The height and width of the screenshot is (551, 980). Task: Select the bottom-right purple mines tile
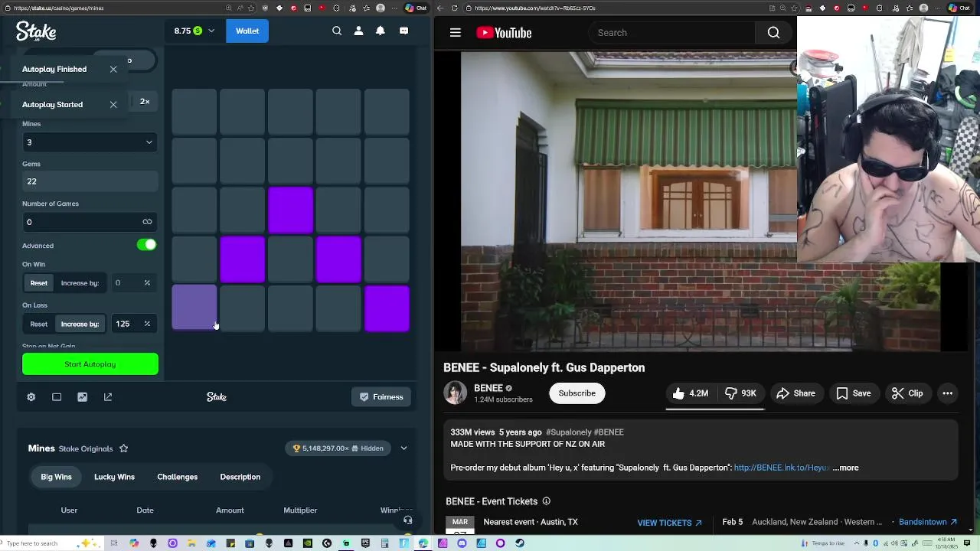coord(387,309)
